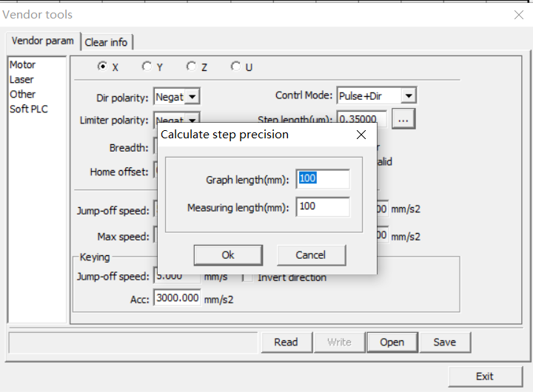
Task: Click the Measuring length input field
Action: click(323, 206)
